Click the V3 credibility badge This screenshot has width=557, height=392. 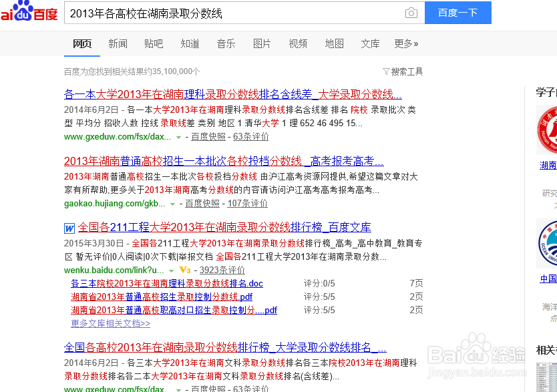(x=185, y=270)
